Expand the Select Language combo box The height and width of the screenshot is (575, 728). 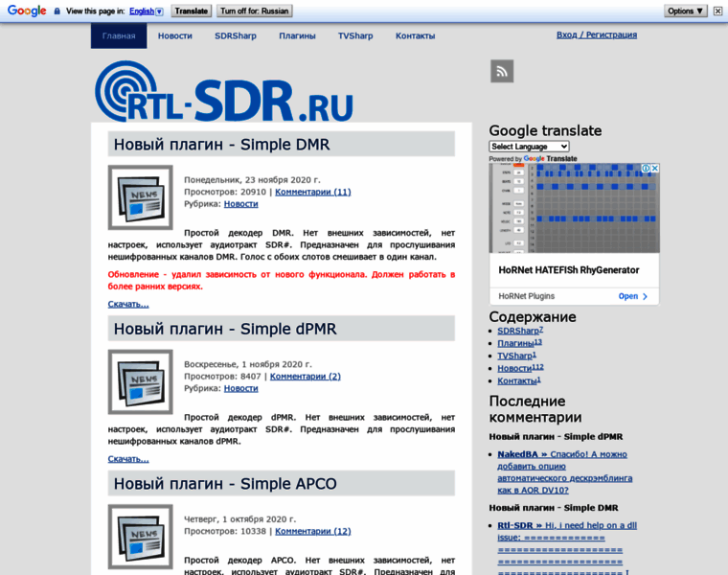(529, 147)
